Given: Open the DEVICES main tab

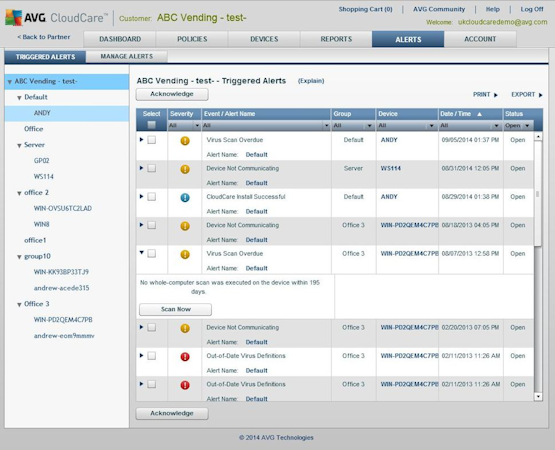Looking at the screenshot, I should pyautogui.click(x=264, y=39).
